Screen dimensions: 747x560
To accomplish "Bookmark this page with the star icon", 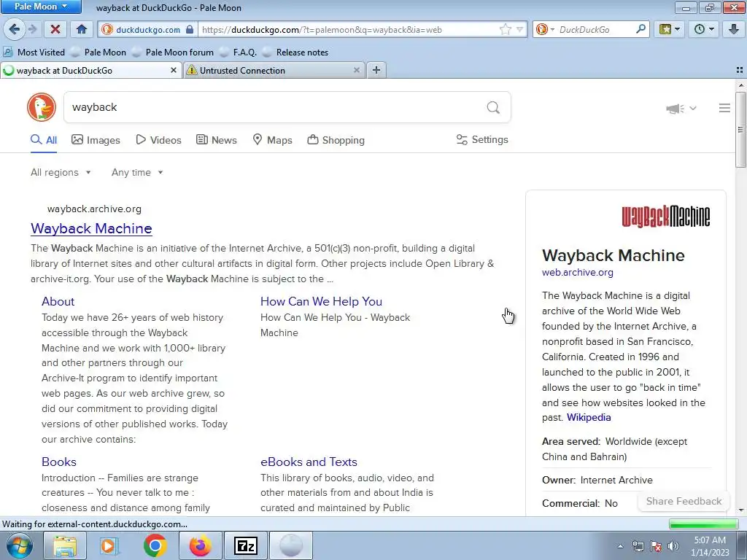I will point(506,29).
